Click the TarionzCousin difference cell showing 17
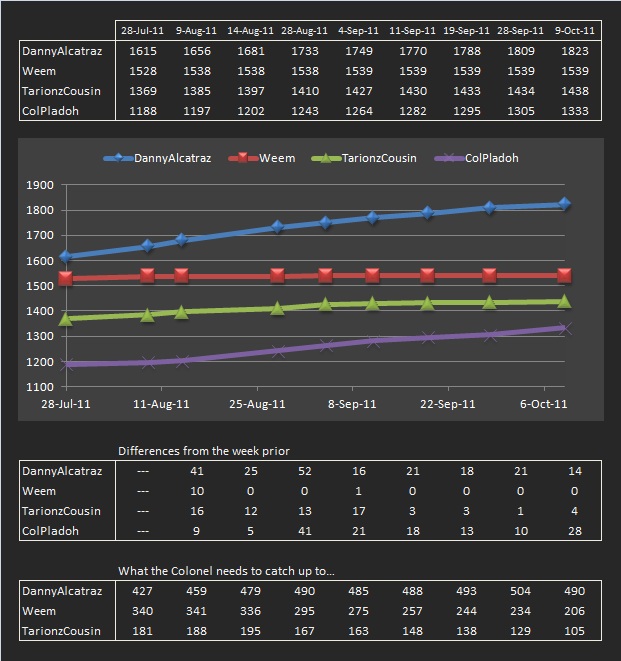This screenshot has width=621, height=661. pos(359,511)
